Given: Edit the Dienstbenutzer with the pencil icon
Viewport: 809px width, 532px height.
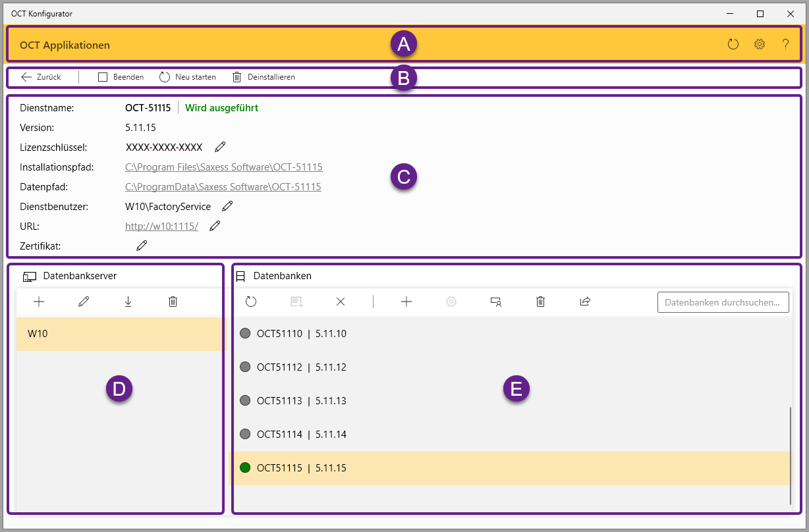Looking at the screenshot, I should [227, 206].
